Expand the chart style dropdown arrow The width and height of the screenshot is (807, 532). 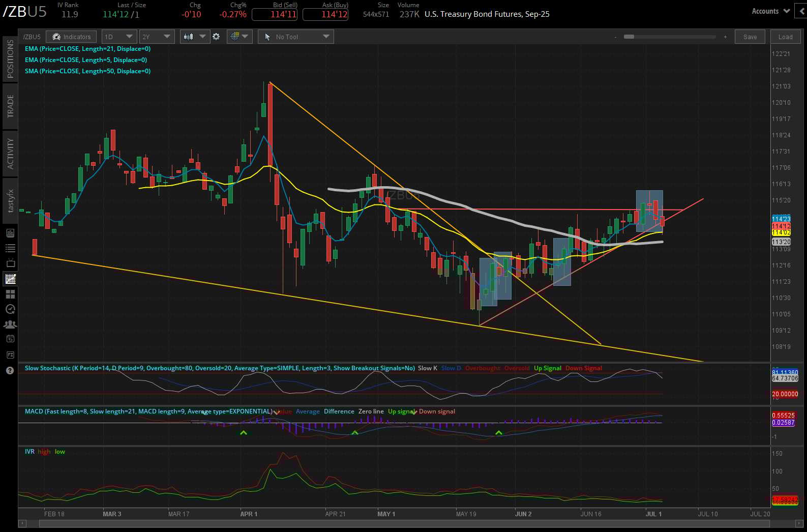click(x=202, y=37)
